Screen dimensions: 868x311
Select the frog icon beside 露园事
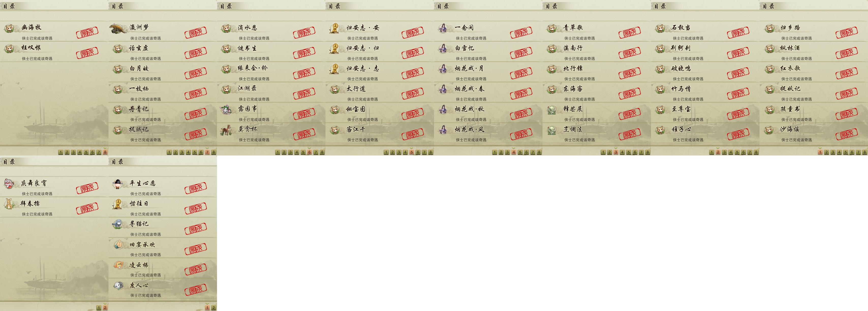[226, 110]
